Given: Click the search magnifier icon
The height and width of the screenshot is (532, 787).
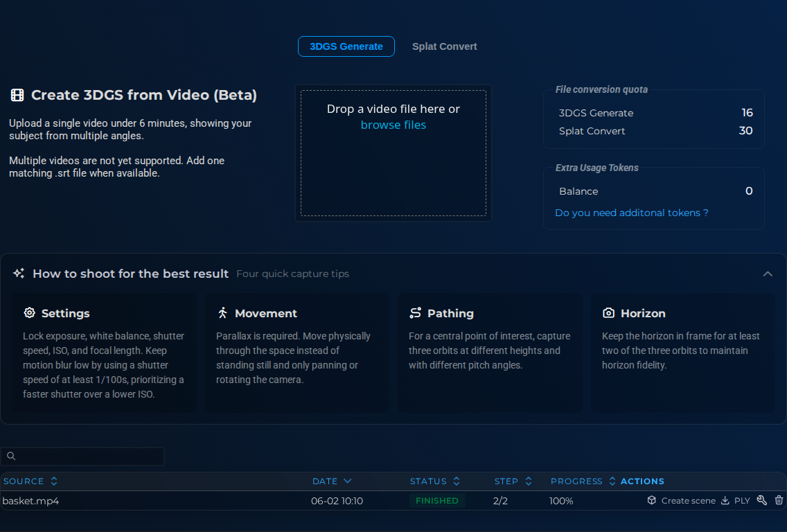Looking at the screenshot, I should click(x=11, y=456).
